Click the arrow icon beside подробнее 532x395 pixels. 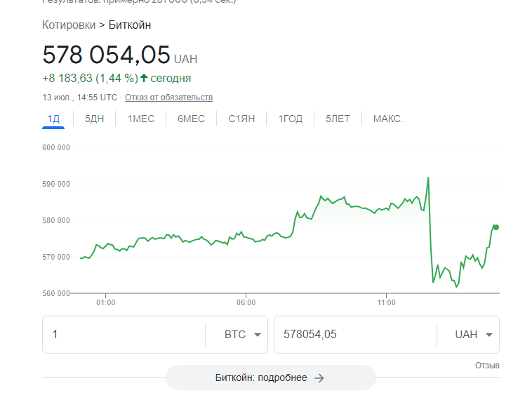(319, 378)
